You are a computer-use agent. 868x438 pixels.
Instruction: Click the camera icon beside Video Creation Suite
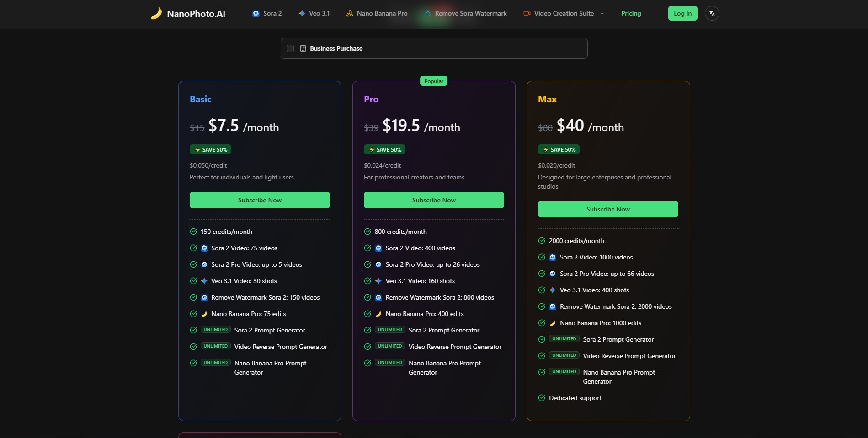[x=527, y=13]
